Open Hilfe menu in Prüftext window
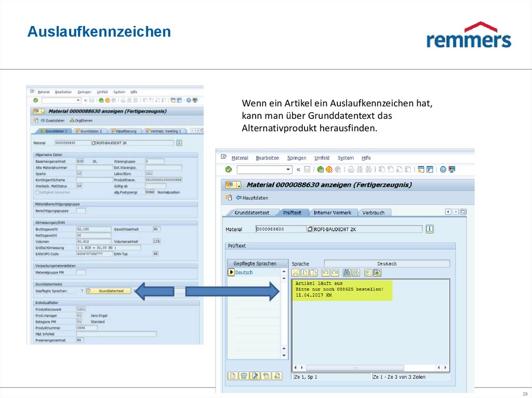This screenshot has width=532, height=398. [366, 158]
